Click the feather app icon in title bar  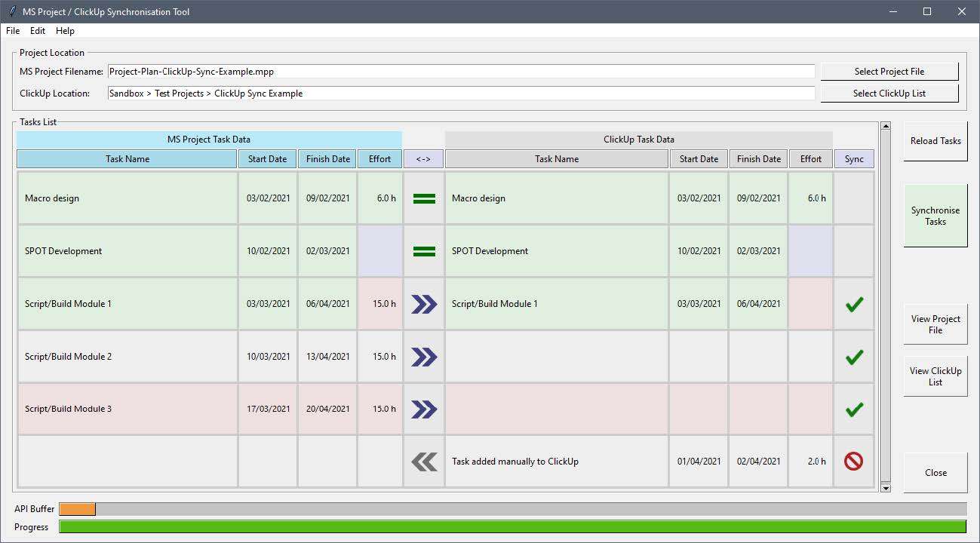pos(11,11)
